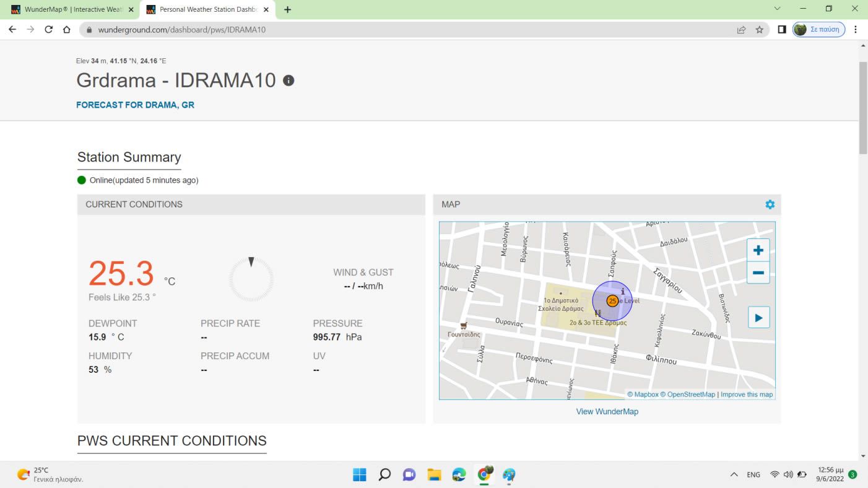Bookmark this page with the star icon

click(x=759, y=29)
